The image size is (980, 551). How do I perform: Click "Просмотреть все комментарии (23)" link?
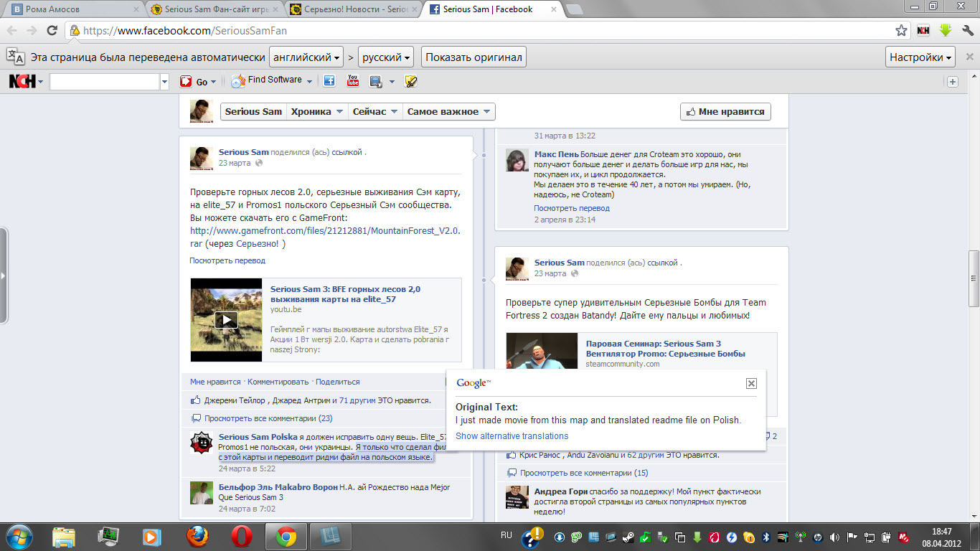coord(268,418)
